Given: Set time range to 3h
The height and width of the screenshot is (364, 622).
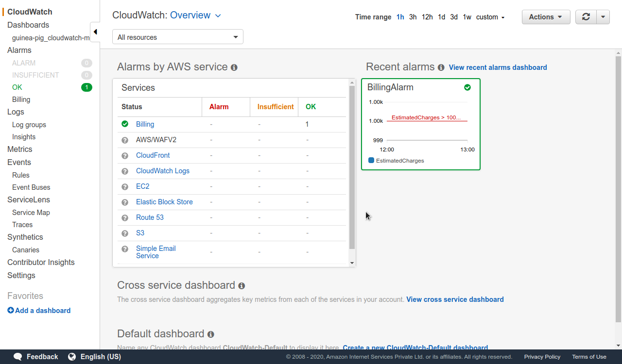Looking at the screenshot, I should (x=413, y=17).
